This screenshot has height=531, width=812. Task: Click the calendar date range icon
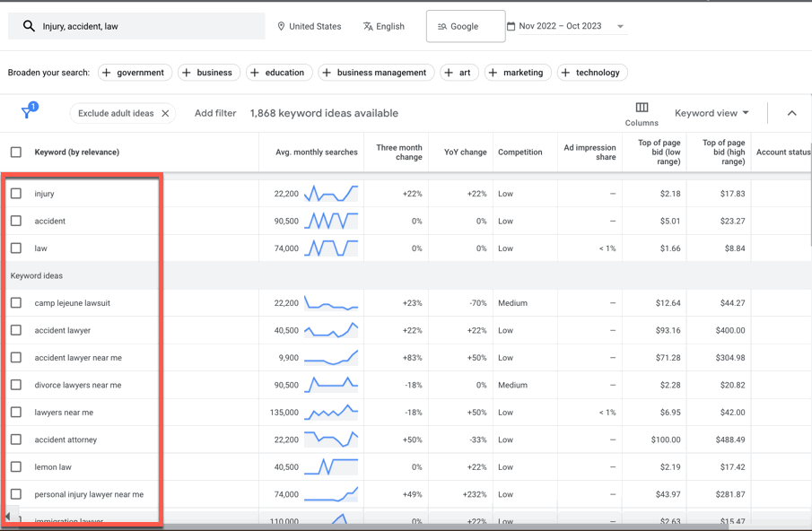click(511, 26)
